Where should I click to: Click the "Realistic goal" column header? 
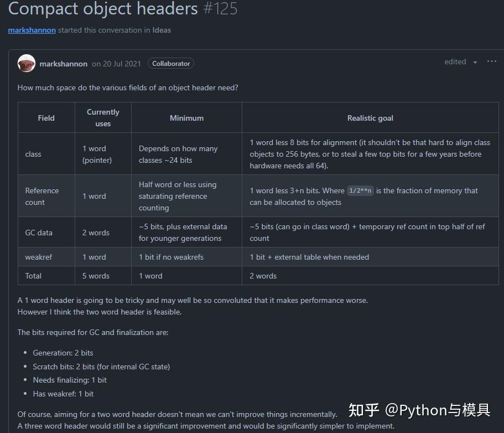(370, 117)
